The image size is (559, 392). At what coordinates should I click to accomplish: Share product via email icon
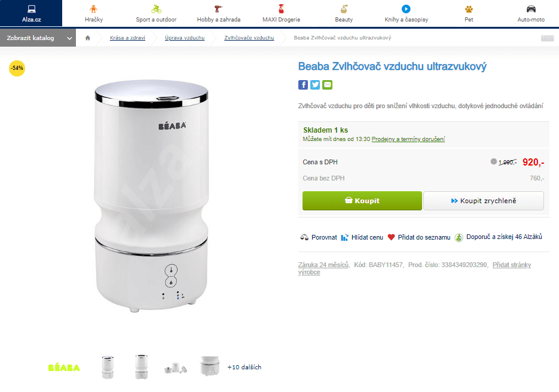point(327,85)
